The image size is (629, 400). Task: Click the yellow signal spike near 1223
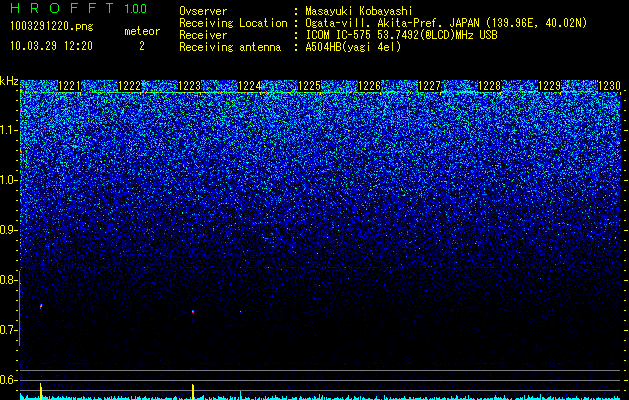pyautogui.click(x=193, y=392)
